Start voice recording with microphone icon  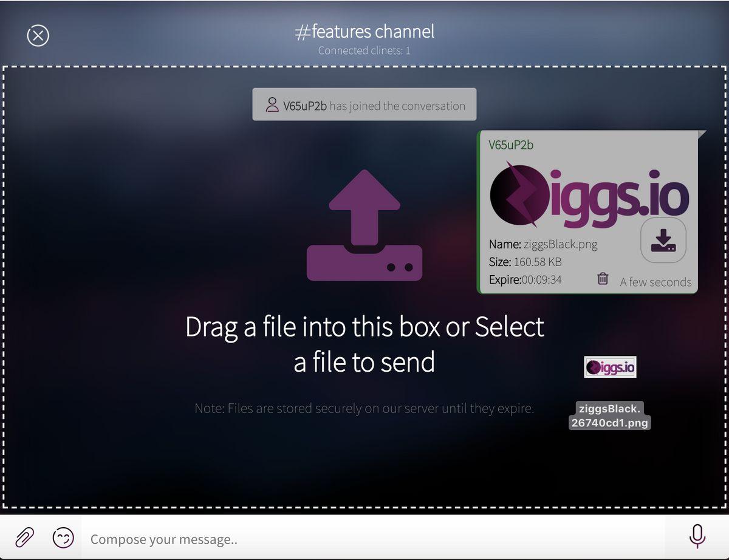pos(697,536)
